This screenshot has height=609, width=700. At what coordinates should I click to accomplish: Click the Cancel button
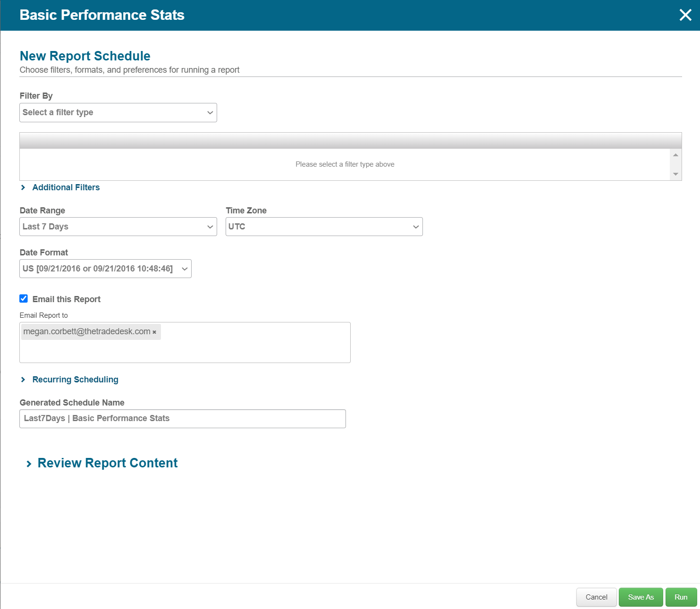point(596,597)
